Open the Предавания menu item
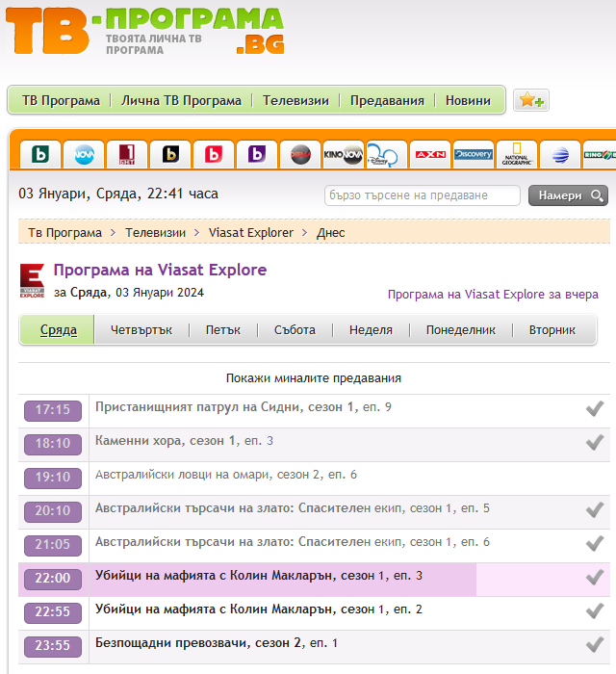 [387, 100]
